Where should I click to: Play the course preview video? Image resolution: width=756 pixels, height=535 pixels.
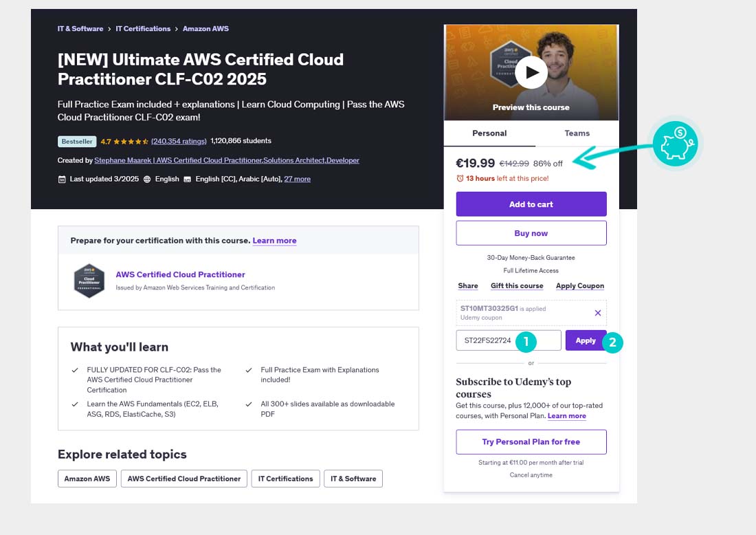click(531, 72)
